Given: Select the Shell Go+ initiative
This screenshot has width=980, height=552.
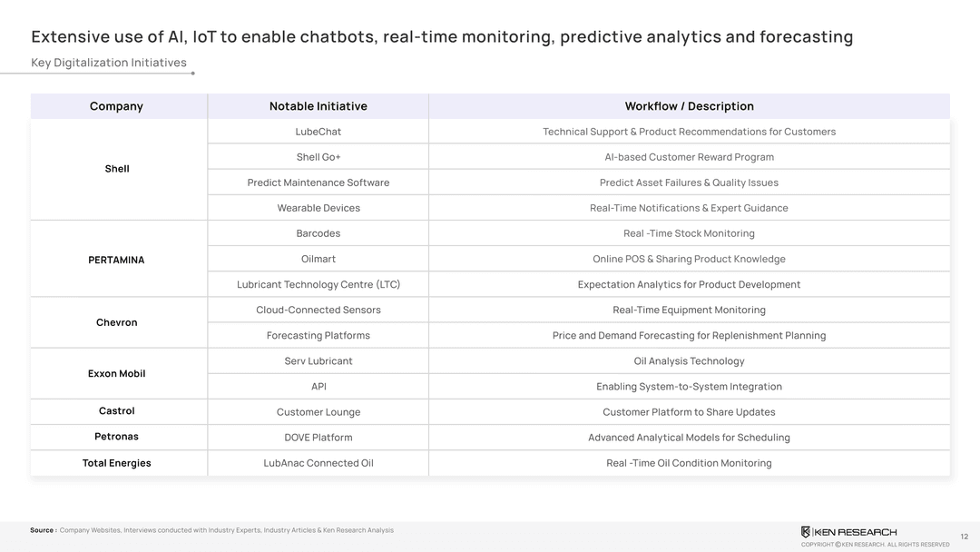Looking at the screenshot, I should 318,157.
